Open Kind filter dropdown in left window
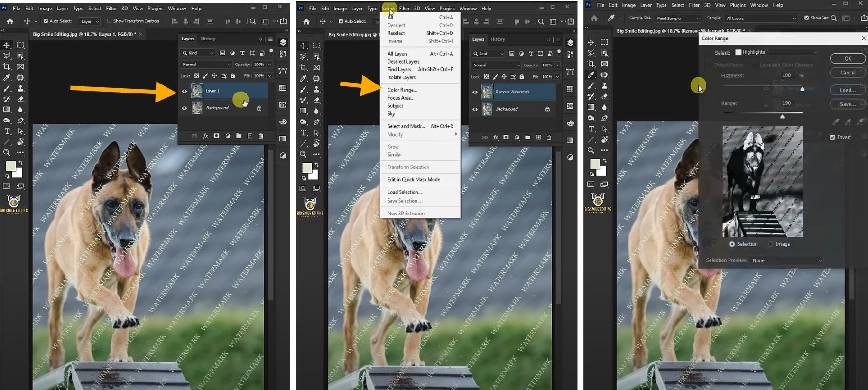 [198, 53]
